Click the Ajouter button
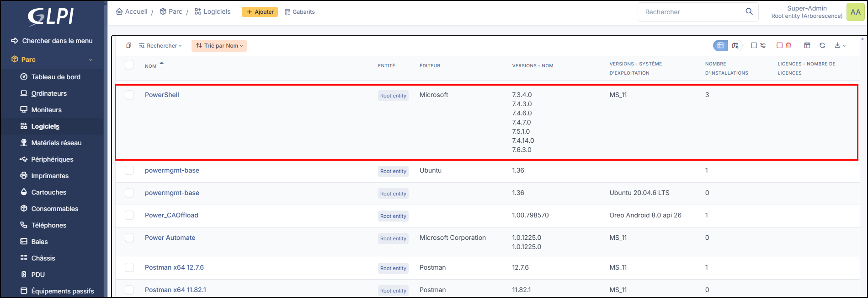This screenshot has height=298, width=868. [260, 12]
